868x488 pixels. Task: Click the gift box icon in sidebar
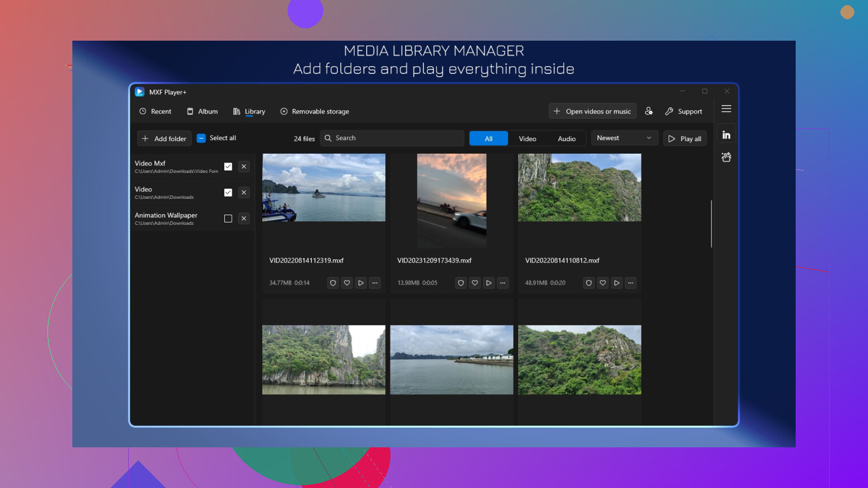pyautogui.click(x=726, y=158)
